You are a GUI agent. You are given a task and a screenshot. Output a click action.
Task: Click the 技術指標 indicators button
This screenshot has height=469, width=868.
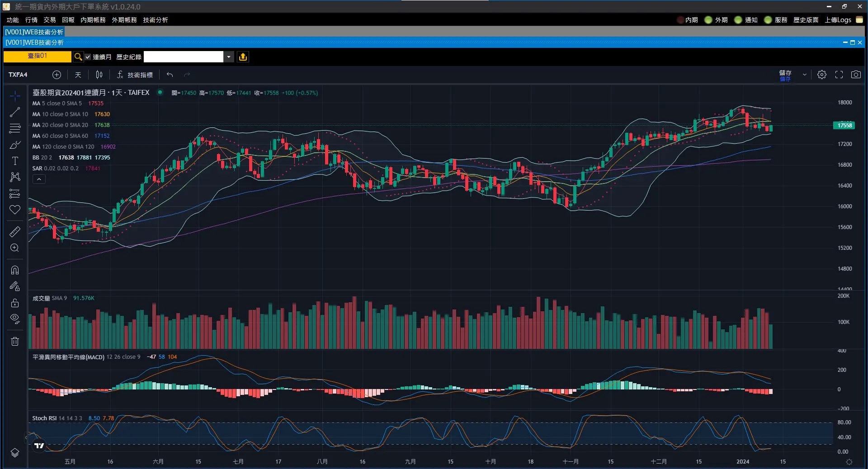135,75
